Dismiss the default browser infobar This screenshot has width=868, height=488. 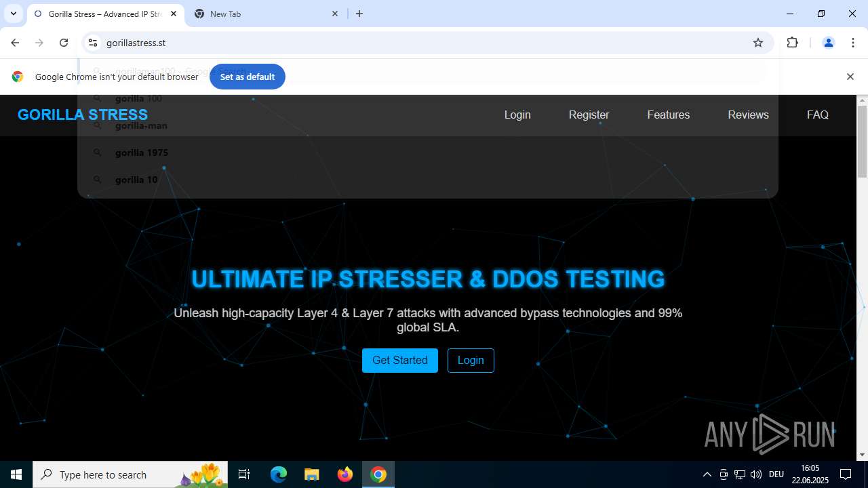(x=850, y=77)
